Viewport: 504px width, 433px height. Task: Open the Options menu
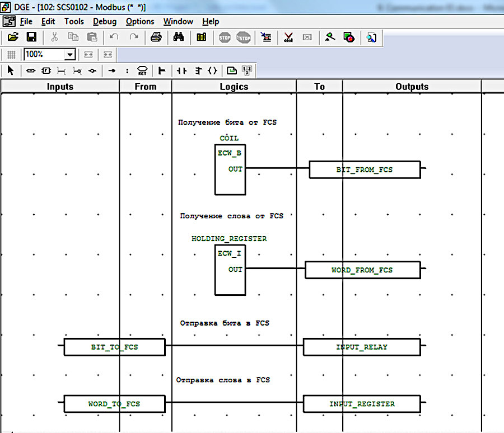pos(140,21)
